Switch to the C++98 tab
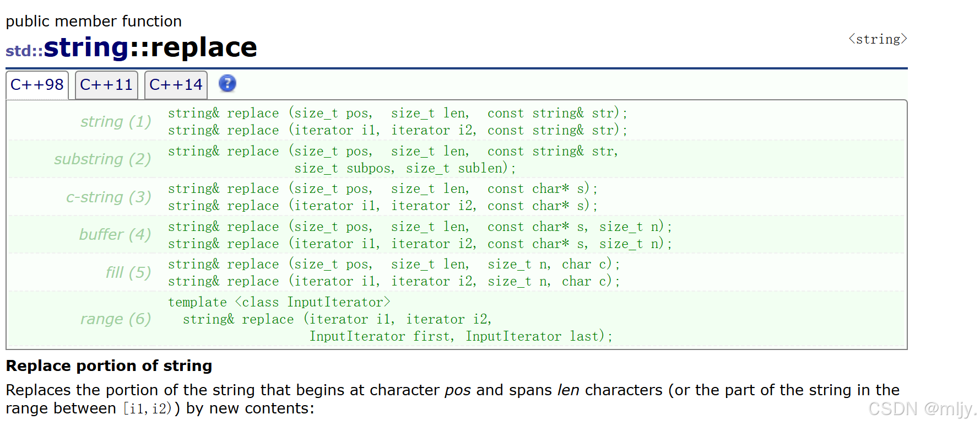The height and width of the screenshot is (425, 980). (x=37, y=85)
